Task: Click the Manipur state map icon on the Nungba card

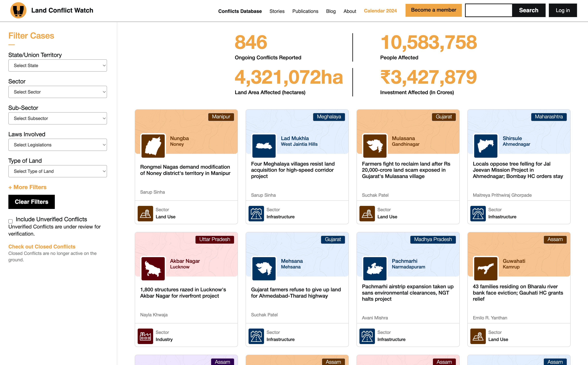Action: [153, 146]
